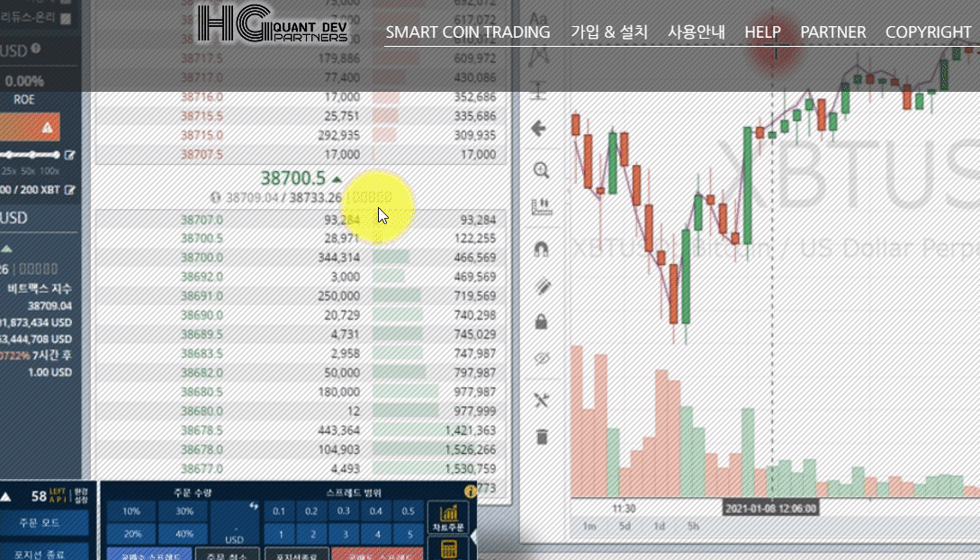Toggle the hide-drawings eye icon
Screen dimensions: 980x560
pyautogui.click(x=541, y=359)
